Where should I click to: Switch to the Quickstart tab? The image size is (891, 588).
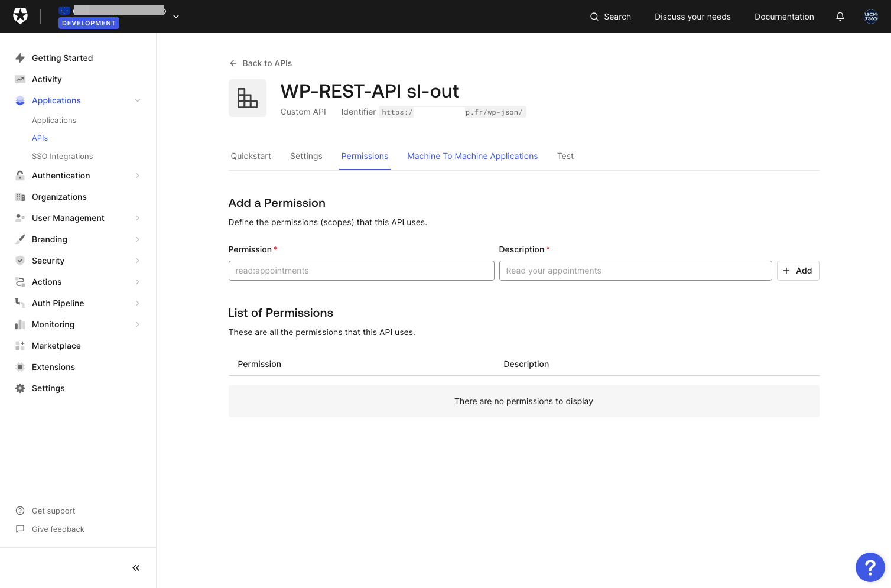pos(251,156)
